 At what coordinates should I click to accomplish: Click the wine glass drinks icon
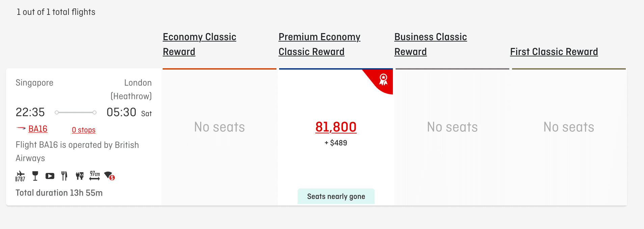[x=35, y=176]
